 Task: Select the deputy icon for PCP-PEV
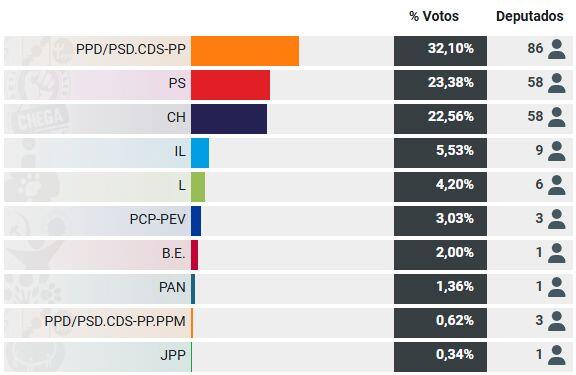tap(557, 219)
